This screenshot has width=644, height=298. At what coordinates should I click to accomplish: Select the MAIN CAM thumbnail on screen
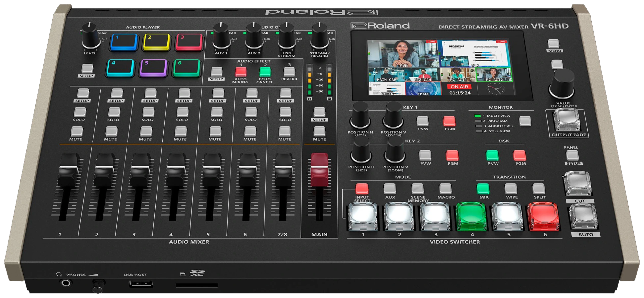(387, 75)
